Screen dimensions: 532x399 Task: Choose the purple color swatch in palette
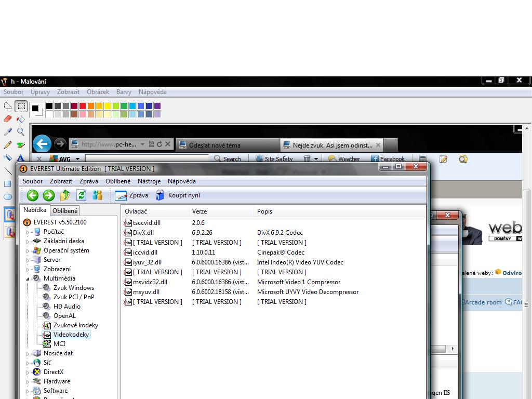click(157, 106)
